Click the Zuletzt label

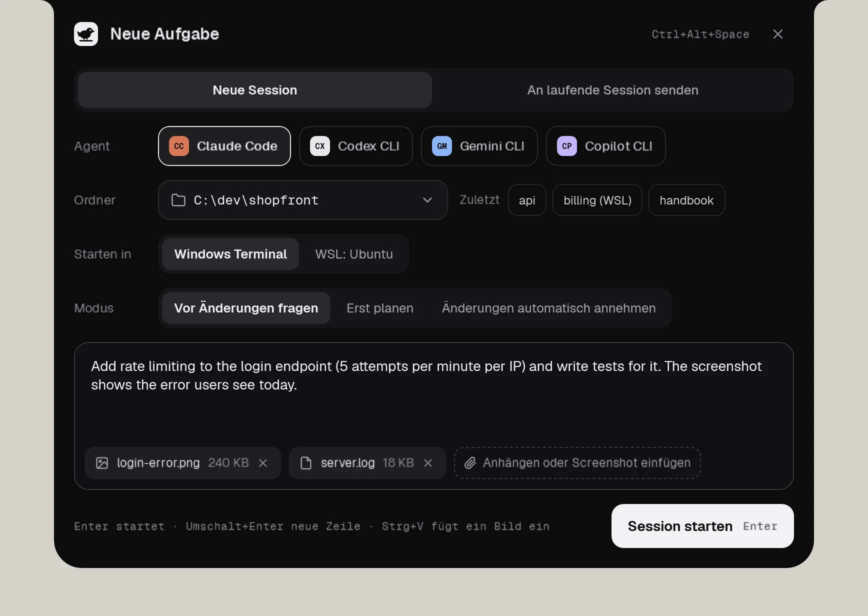coord(479,200)
